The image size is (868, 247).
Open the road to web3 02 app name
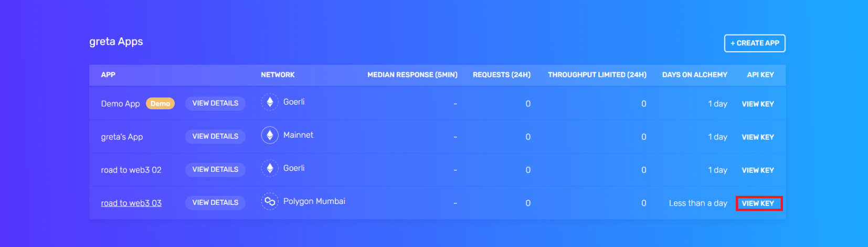click(131, 170)
